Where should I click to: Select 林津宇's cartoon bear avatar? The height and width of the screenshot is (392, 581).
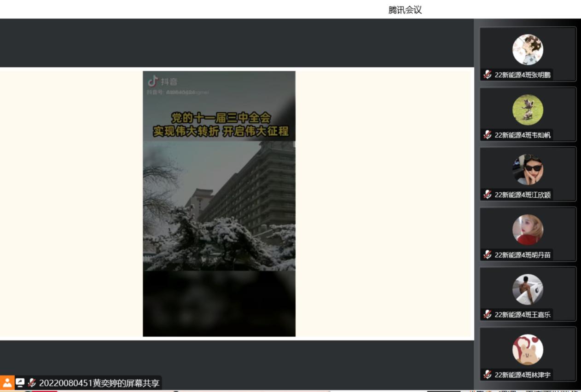(528, 350)
